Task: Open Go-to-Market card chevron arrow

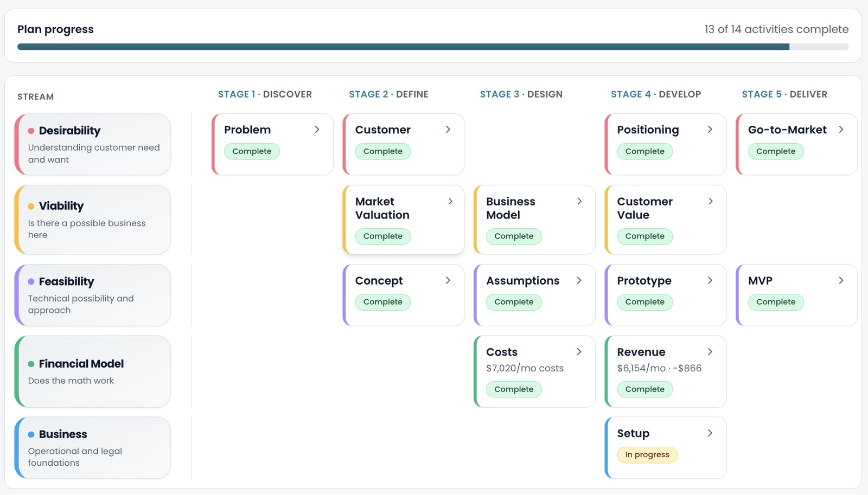Action: (841, 130)
